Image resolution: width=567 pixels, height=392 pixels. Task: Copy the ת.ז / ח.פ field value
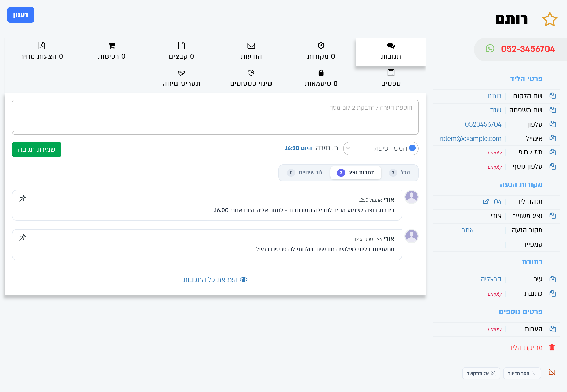coord(553,152)
